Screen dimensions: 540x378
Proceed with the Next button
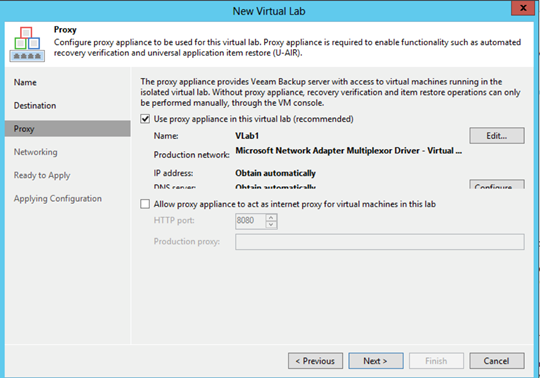coord(376,361)
